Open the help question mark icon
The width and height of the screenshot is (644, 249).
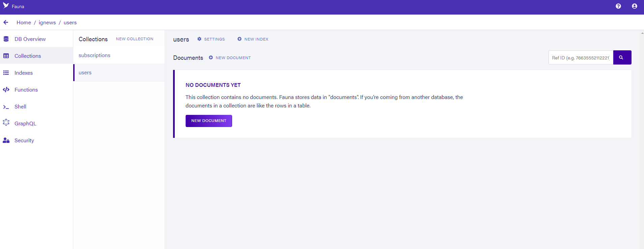tap(618, 6)
